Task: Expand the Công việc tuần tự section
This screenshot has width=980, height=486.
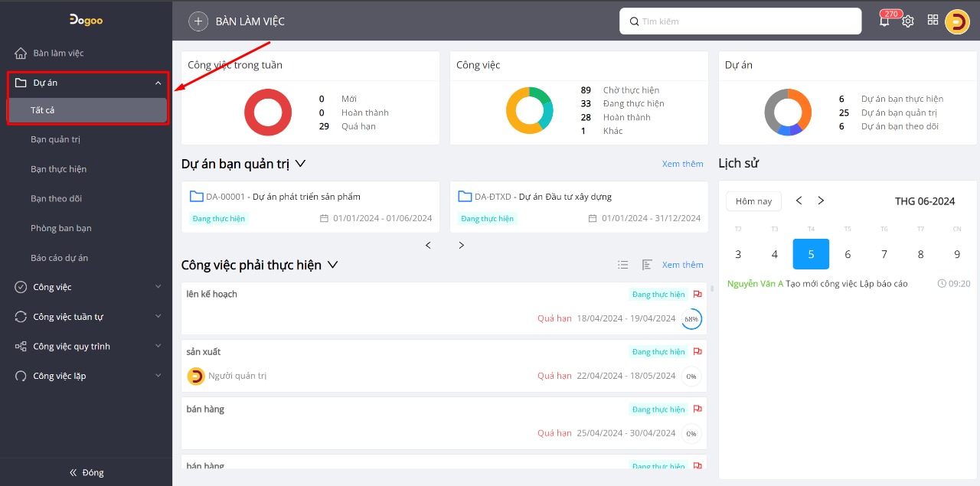Action: pos(158,316)
